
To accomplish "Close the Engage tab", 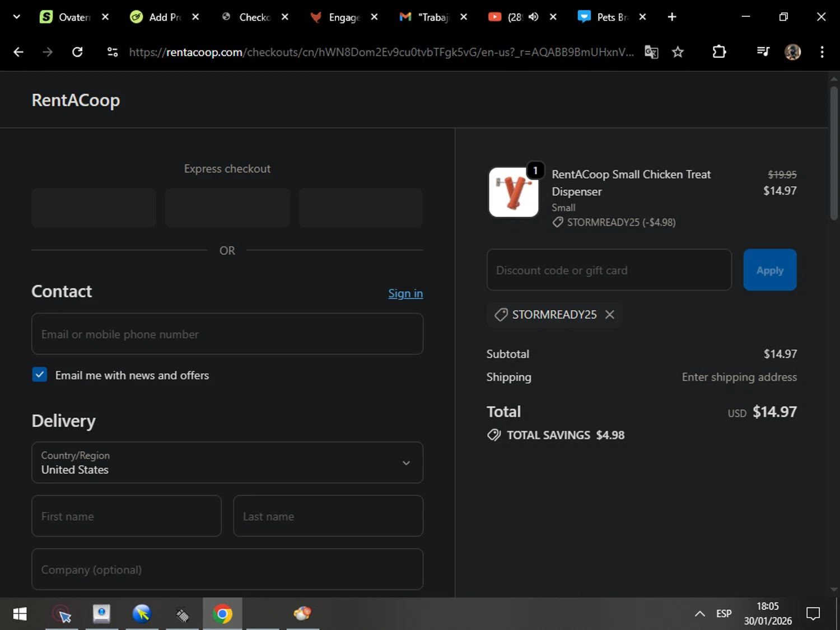I will pyautogui.click(x=374, y=17).
